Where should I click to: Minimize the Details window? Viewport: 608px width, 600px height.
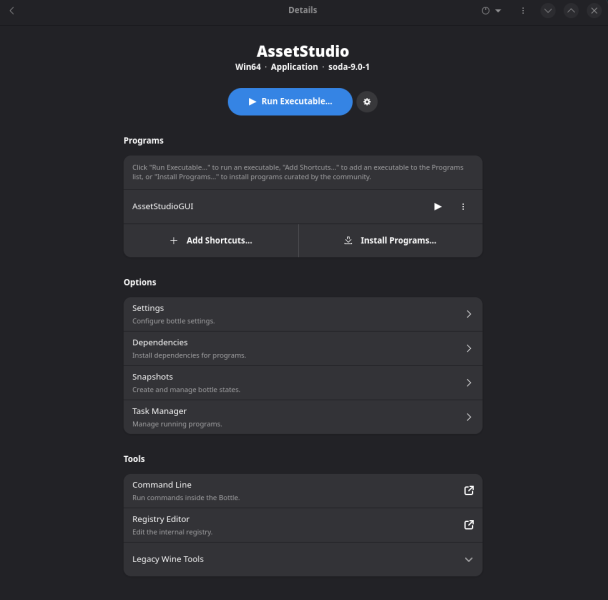click(548, 11)
